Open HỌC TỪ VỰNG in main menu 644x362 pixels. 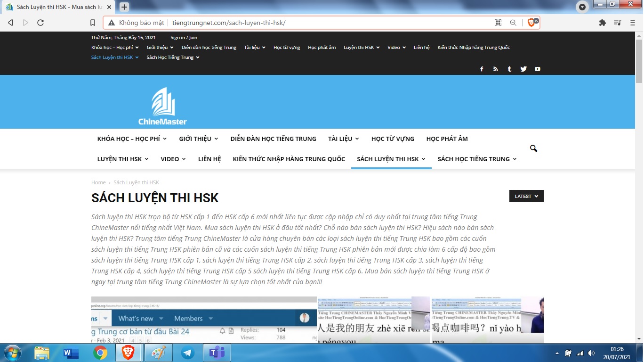393,139
